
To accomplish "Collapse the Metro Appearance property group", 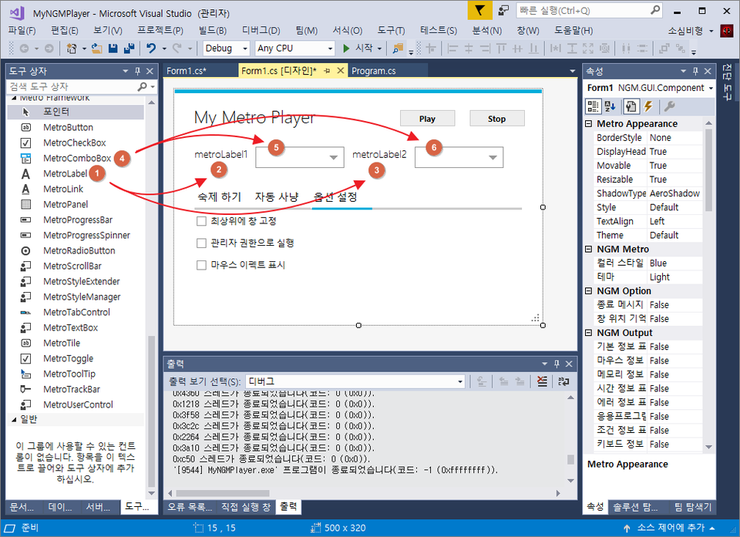I will coord(589,124).
